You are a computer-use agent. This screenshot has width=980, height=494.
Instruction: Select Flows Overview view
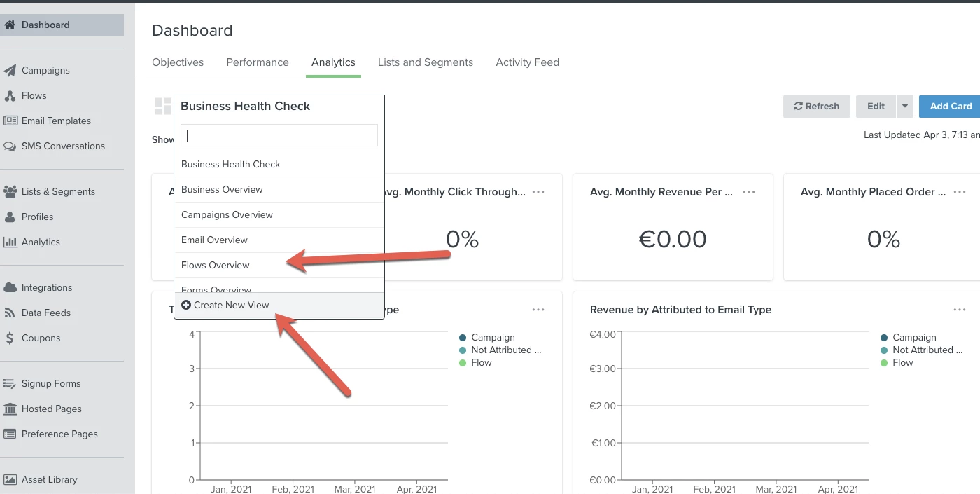click(x=279, y=265)
